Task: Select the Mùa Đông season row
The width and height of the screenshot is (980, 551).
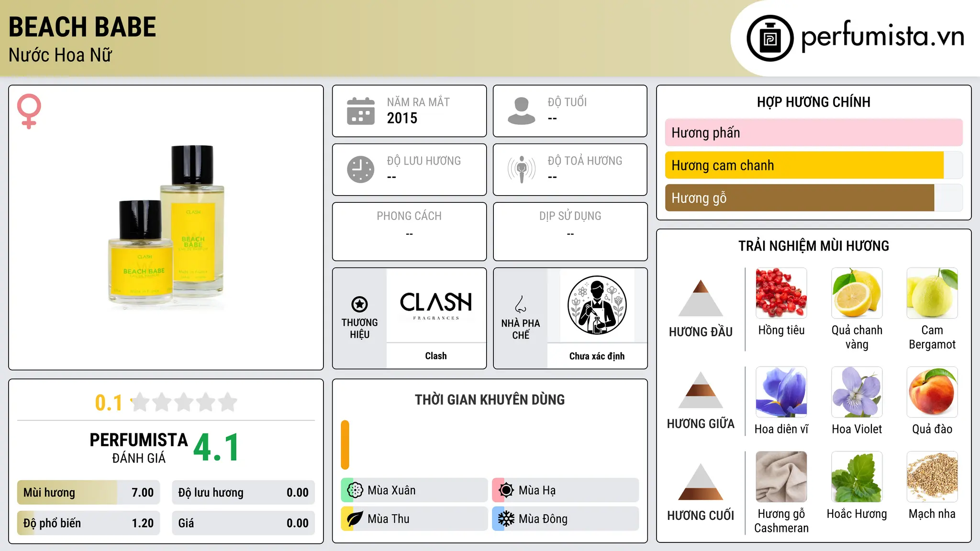Action: pyautogui.click(x=566, y=519)
